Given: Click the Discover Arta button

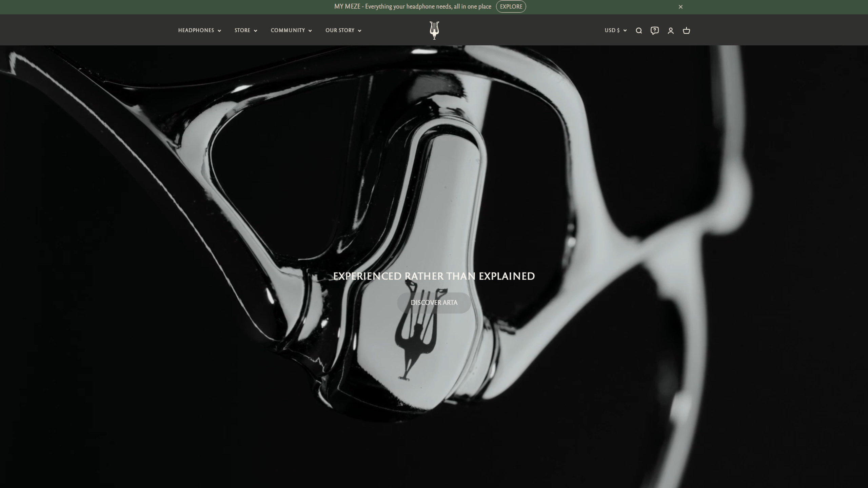Looking at the screenshot, I should 434,303.
